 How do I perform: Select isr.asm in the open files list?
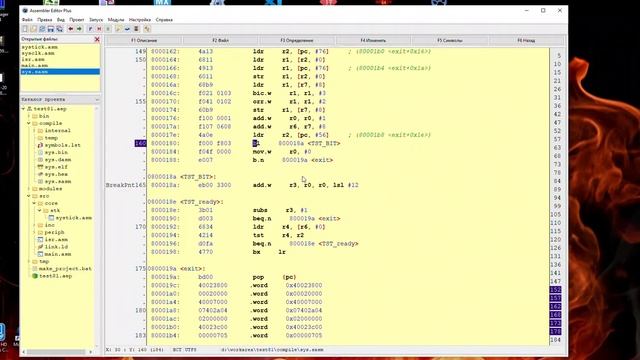[x=33, y=59]
